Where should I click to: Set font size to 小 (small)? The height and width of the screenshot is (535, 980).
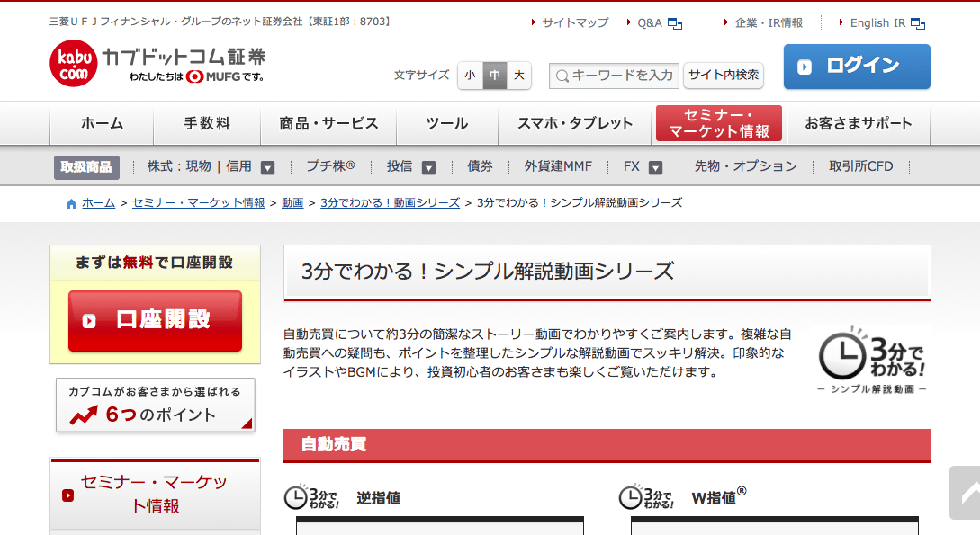coord(470,76)
